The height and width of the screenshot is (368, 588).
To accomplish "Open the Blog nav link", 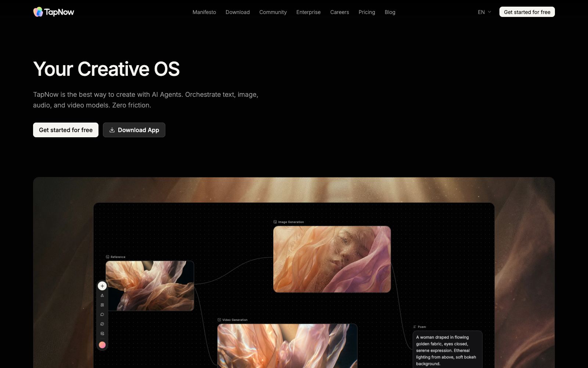I will tap(390, 12).
